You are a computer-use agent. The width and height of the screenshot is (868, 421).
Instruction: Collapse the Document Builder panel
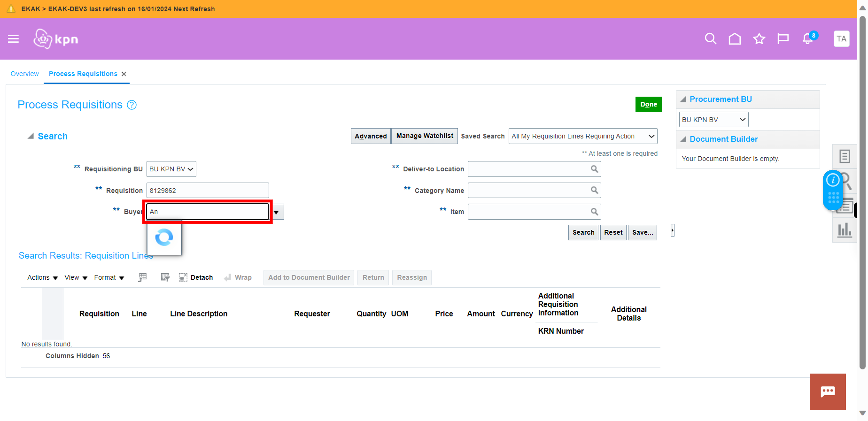683,139
